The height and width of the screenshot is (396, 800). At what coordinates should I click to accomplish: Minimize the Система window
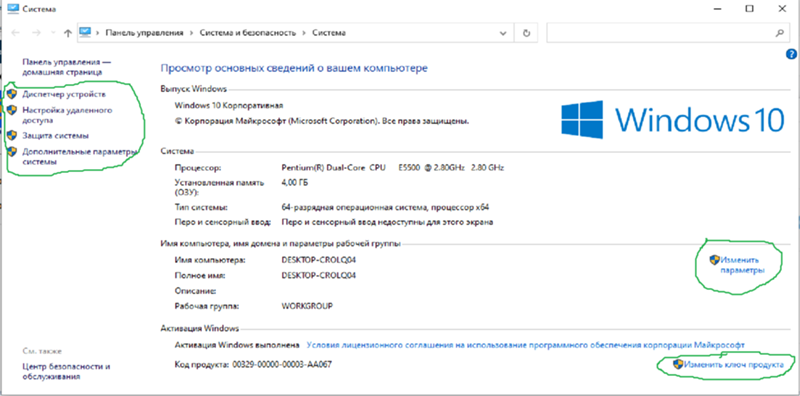718,9
